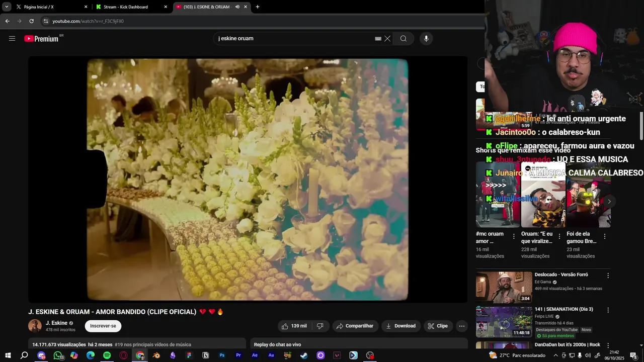The height and width of the screenshot is (362, 644).
Task: Switch to Página Inicial / X tab
Action: (50, 7)
